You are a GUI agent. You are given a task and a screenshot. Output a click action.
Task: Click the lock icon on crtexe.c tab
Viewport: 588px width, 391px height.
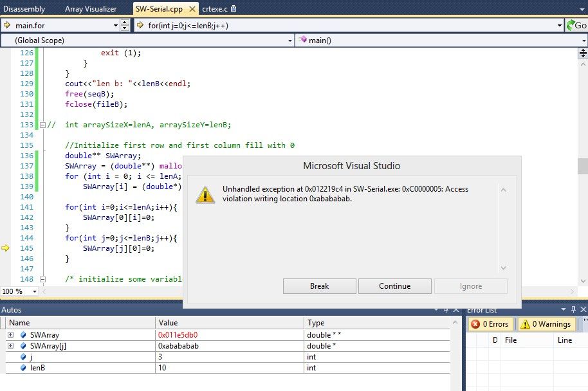click(234, 8)
